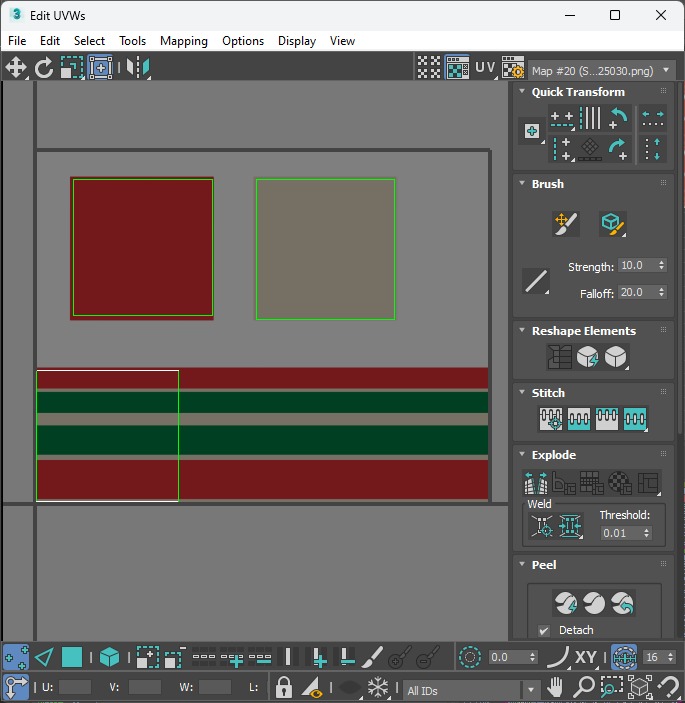Open the Options menu
Screen dimensions: 685x703
coord(243,41)
